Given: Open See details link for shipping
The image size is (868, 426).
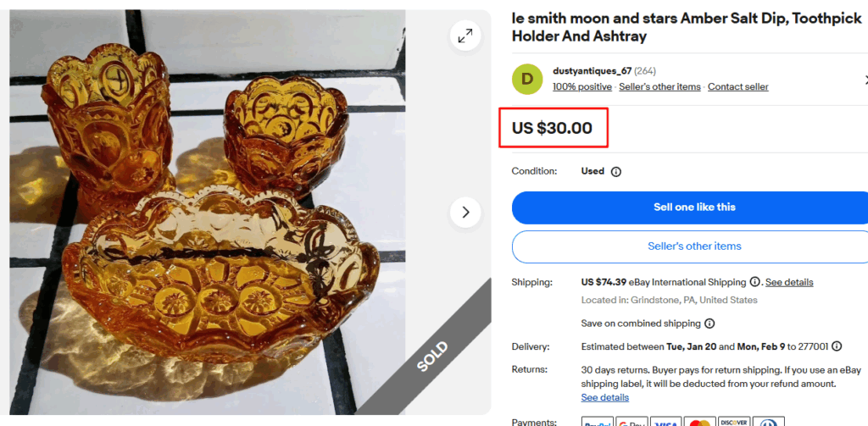Looking at the screenshot, I should click(789, 282).
